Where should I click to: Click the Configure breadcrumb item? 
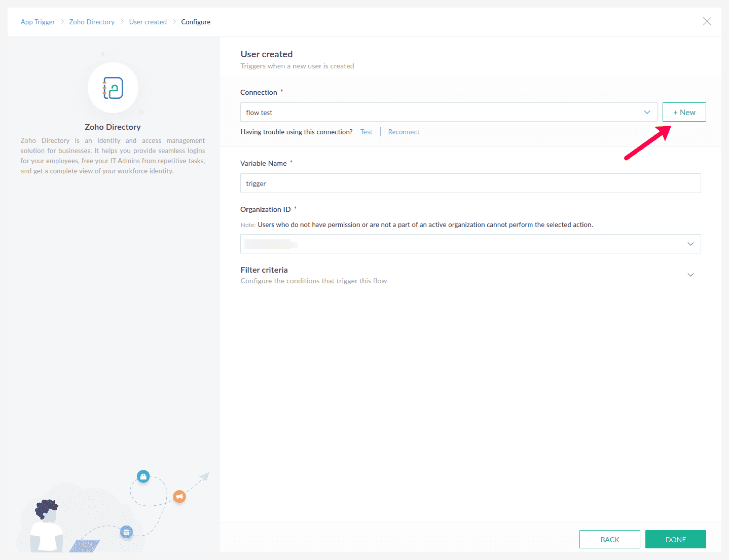196,22
